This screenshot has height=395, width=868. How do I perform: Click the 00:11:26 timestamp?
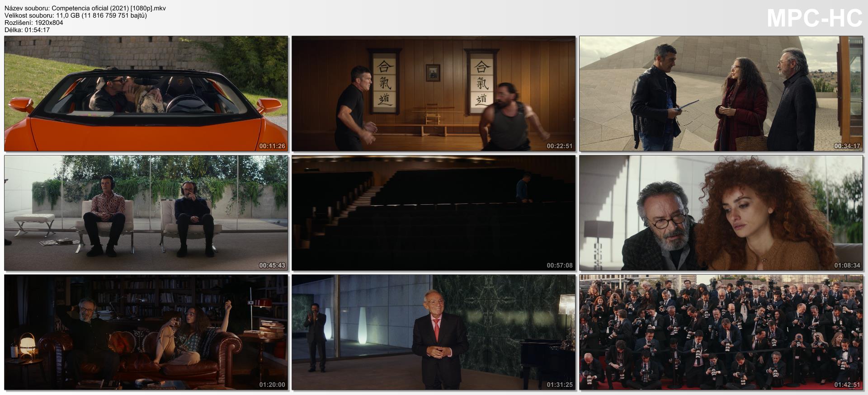(272, 146)
